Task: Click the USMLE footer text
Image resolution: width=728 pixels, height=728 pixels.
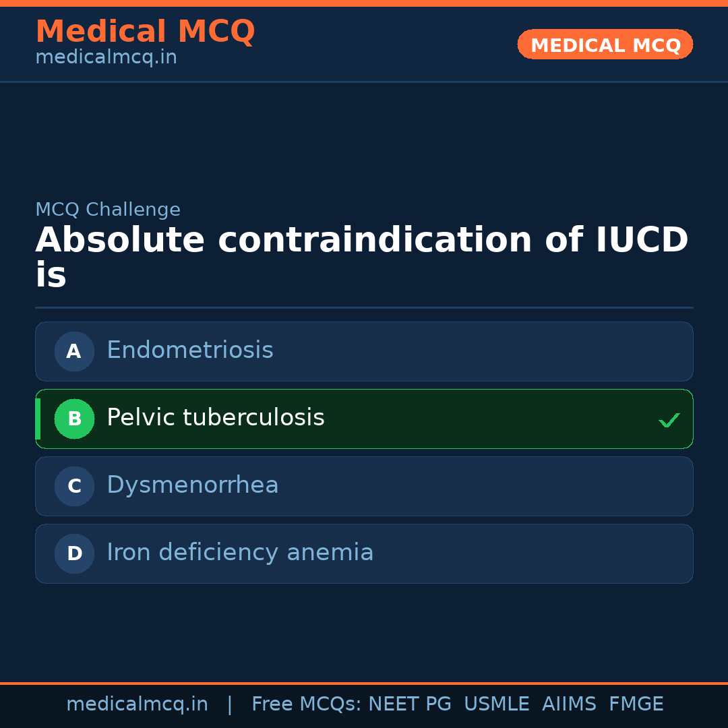Action: pos(496,704)
